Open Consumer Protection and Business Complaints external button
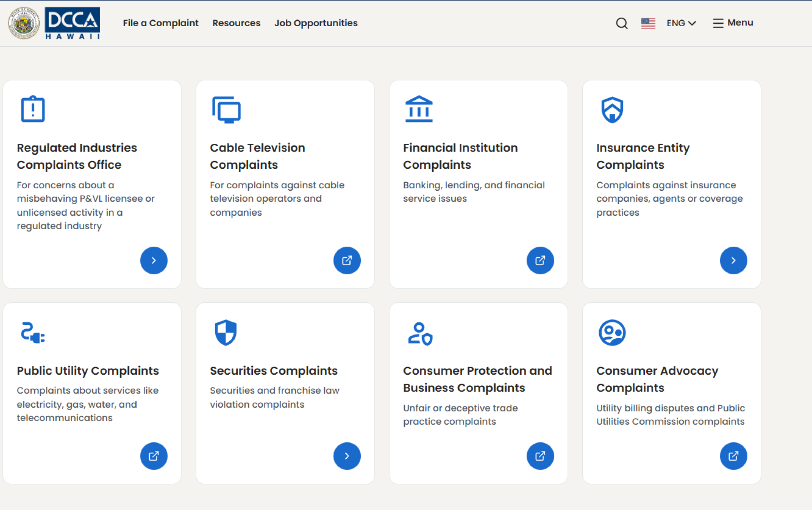 (540, 456)
